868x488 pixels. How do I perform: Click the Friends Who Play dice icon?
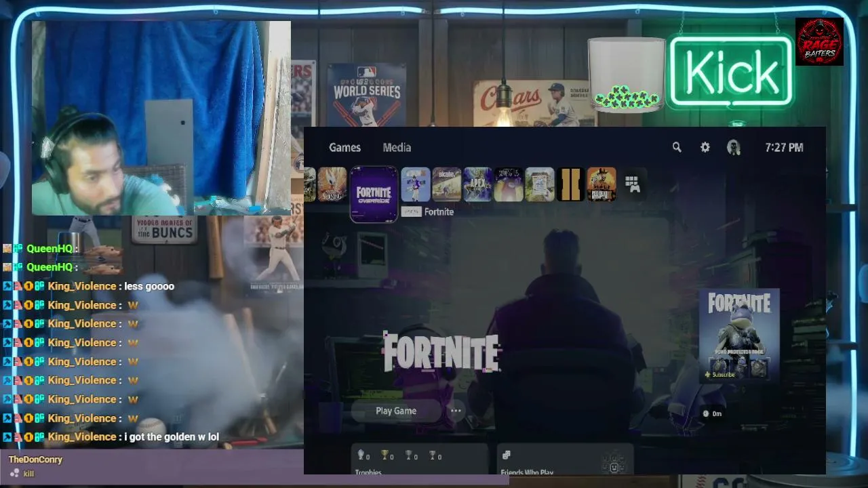(x=506, y=455)
